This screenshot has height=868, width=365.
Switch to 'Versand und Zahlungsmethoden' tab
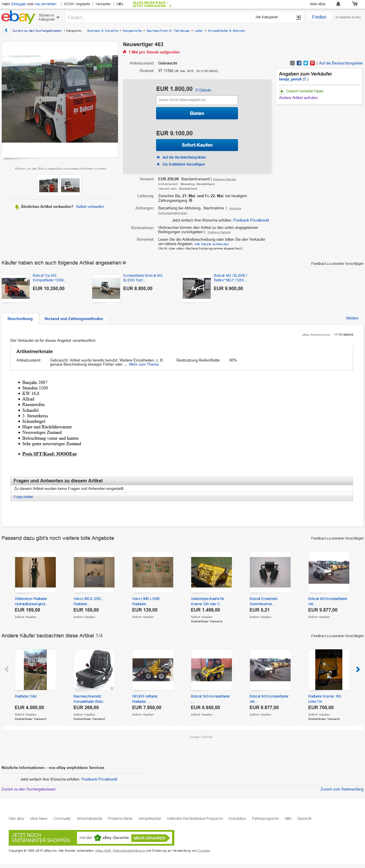[x=74, y=319]
